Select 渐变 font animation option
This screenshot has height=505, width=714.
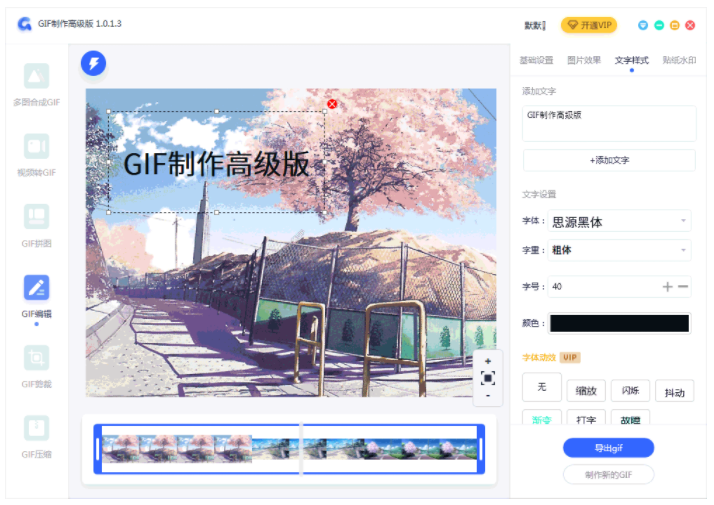(541, 418)
